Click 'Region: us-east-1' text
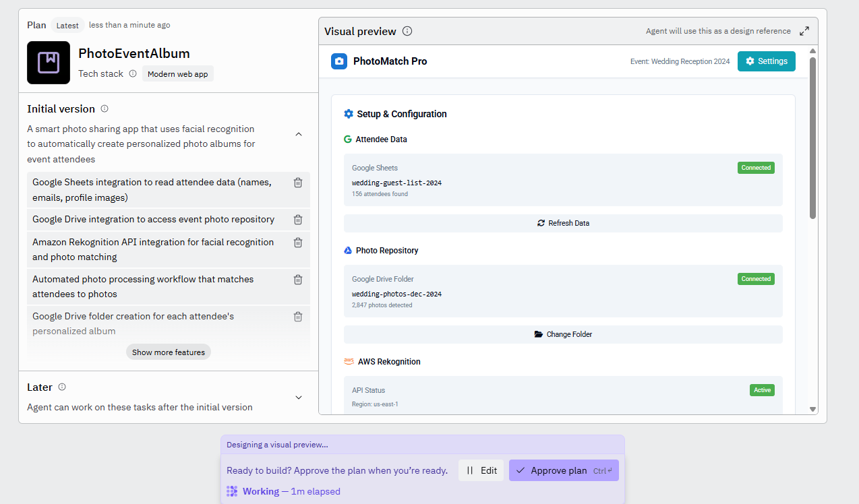The width and height of the screenshot is (859, 504). (x=375, y=404)
